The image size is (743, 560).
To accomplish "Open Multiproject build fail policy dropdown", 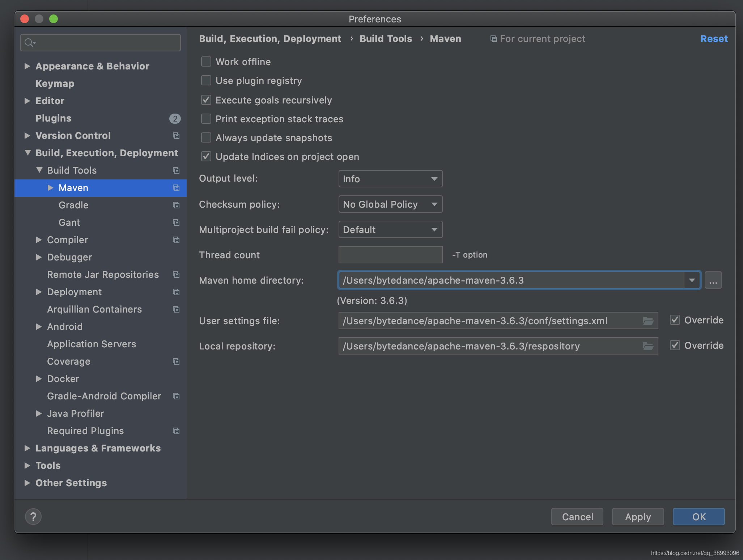I will click(x=390, y=229).
